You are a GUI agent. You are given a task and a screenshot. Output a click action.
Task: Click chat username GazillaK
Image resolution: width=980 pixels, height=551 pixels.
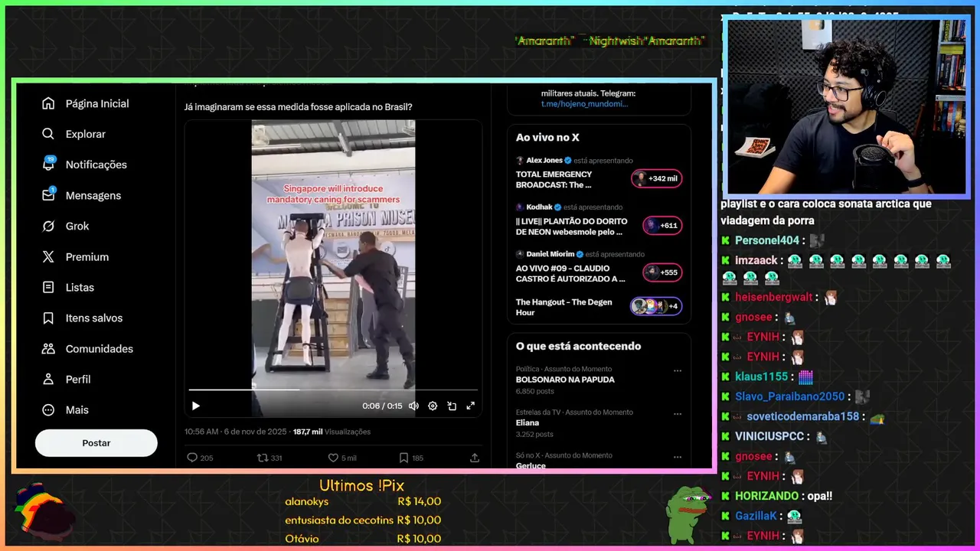(757, 516)
